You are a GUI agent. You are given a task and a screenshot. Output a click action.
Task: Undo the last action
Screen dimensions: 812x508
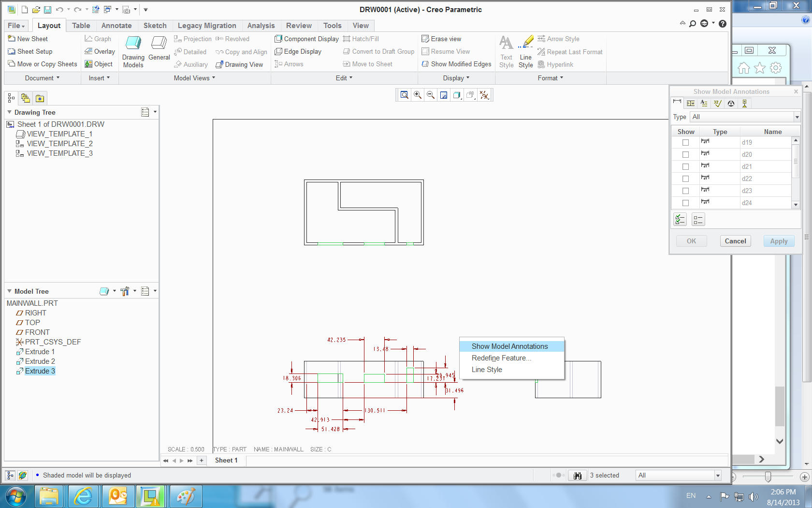59,10
